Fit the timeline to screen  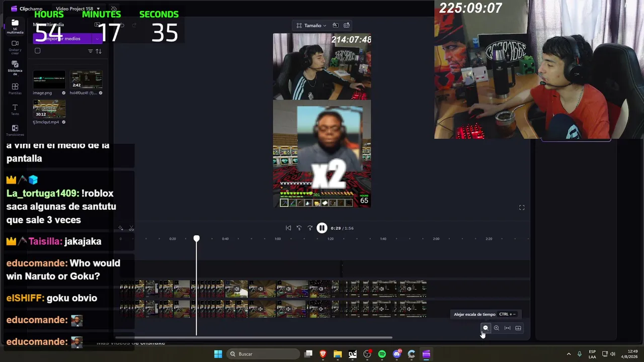pos(508,328)
